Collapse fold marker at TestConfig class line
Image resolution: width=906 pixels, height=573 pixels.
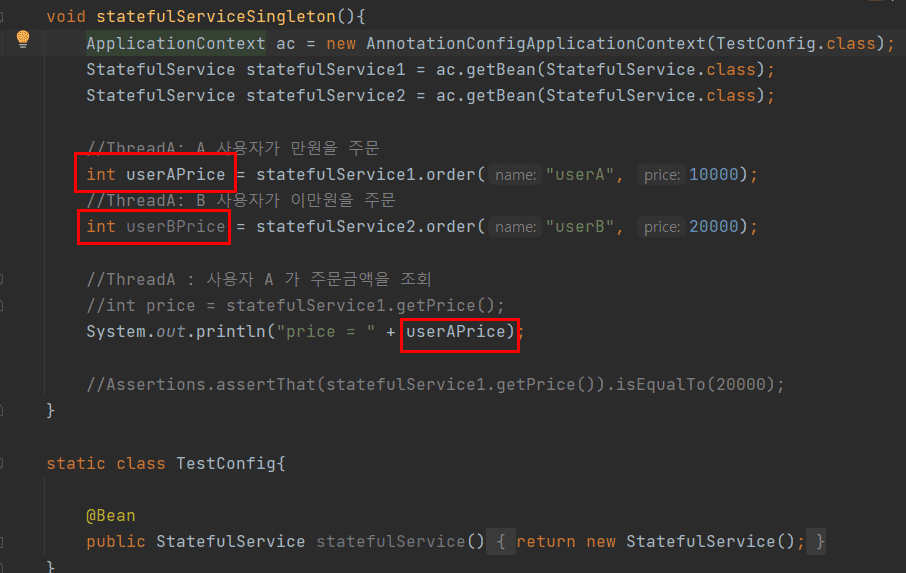coord(2,463)
